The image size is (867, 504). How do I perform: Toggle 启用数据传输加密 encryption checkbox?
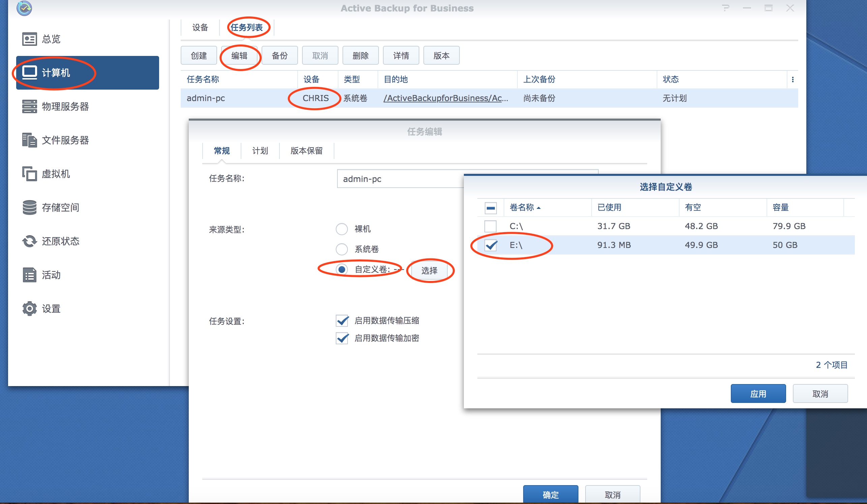click(342, 338)
